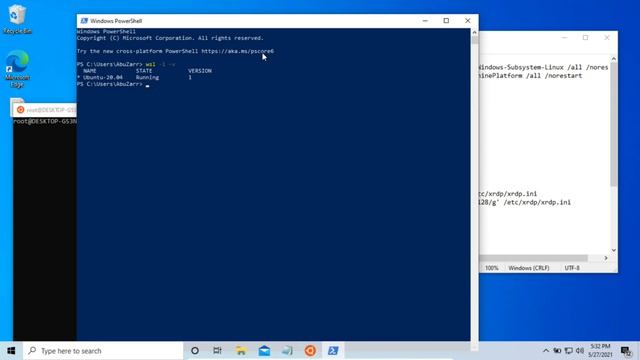The height and width of the screenshot is (360, 640).
Task: Click the 128/g' /etc/xrdp/xrdp.ini line in Notepad
Action: pos(525,202)
